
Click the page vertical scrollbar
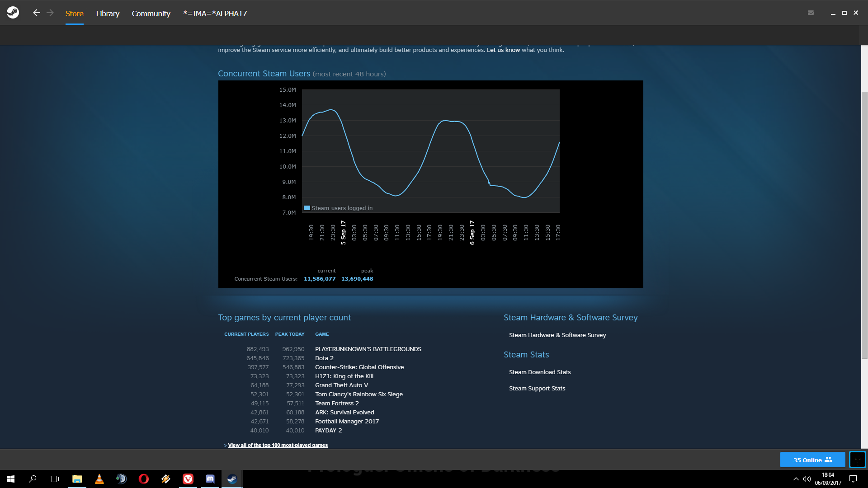[864, 225]
